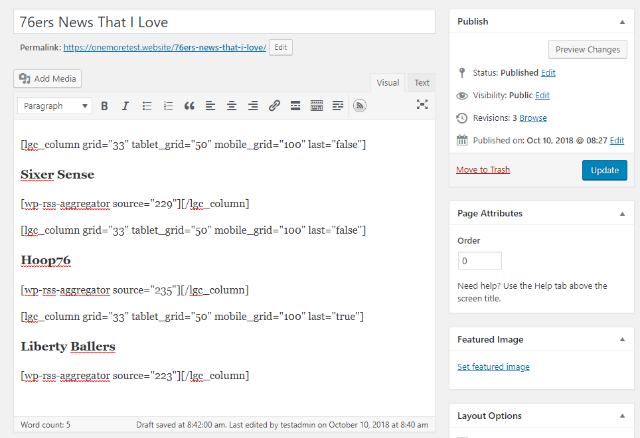
Task: Set featured image link
Action: point(493,367)
